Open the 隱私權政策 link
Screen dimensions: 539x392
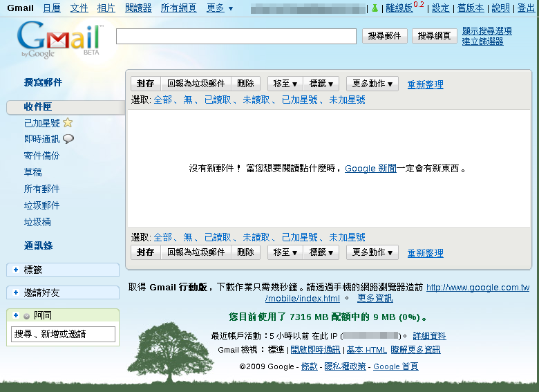[x=345, y=366]
